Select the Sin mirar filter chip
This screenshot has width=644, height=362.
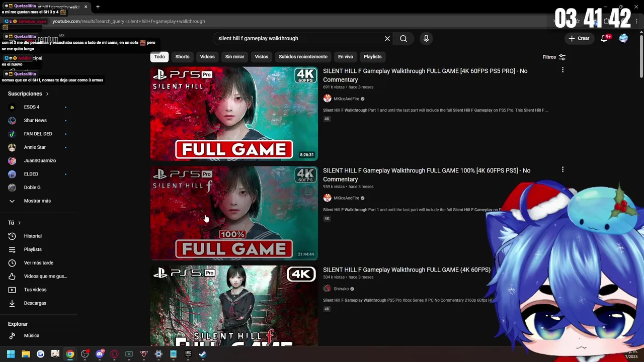click(234, 57)
